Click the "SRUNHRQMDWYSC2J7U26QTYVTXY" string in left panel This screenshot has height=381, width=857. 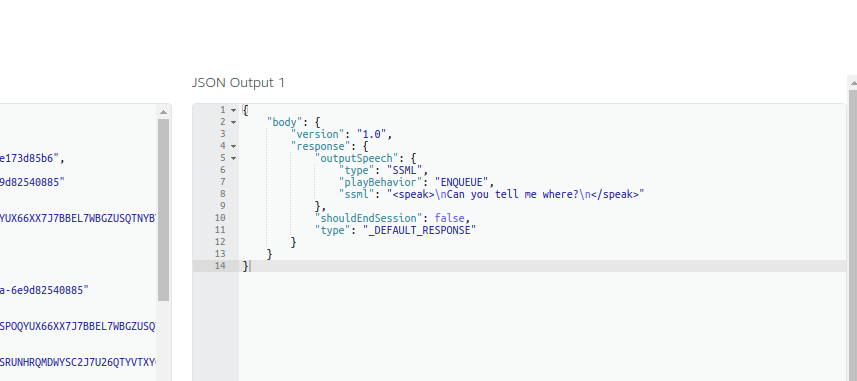point(78,362)
